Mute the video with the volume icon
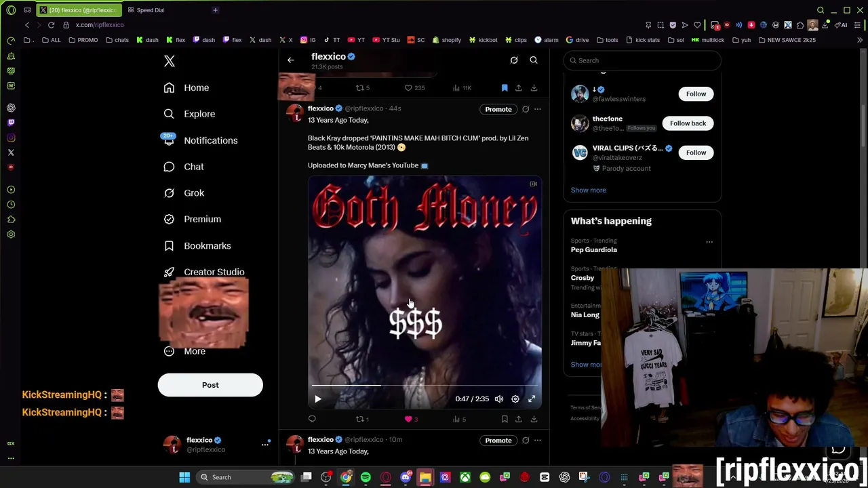Image resolution: width=868 pixels, height=488 pixels. click(x=499, y=399)
